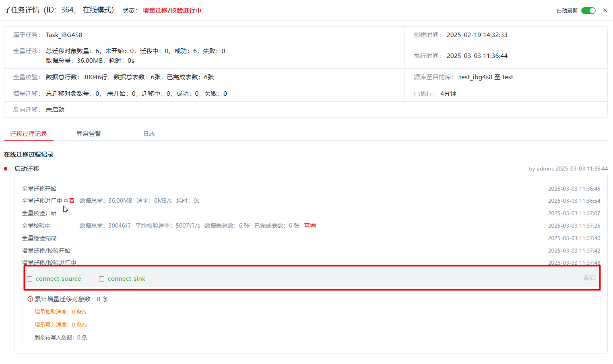Open the 异常告警 tab
This screenshot has height=364, width=613.
89,134
